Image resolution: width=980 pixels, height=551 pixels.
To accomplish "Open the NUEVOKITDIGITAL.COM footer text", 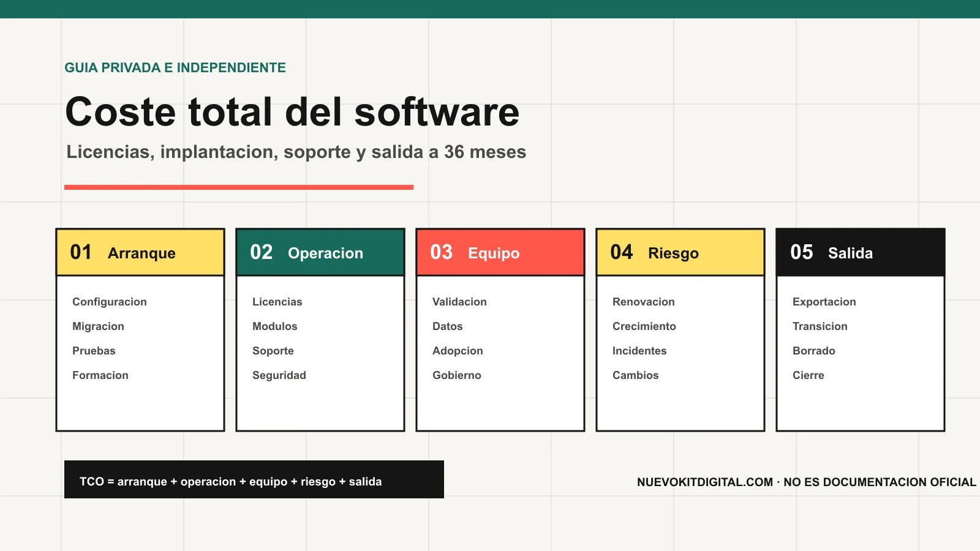I will (x=807, y=482).
